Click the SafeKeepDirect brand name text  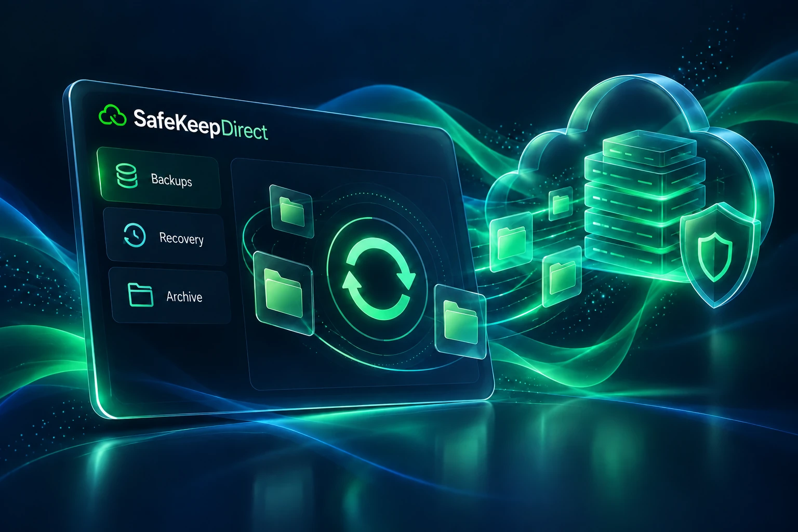(x=201, y=124)
